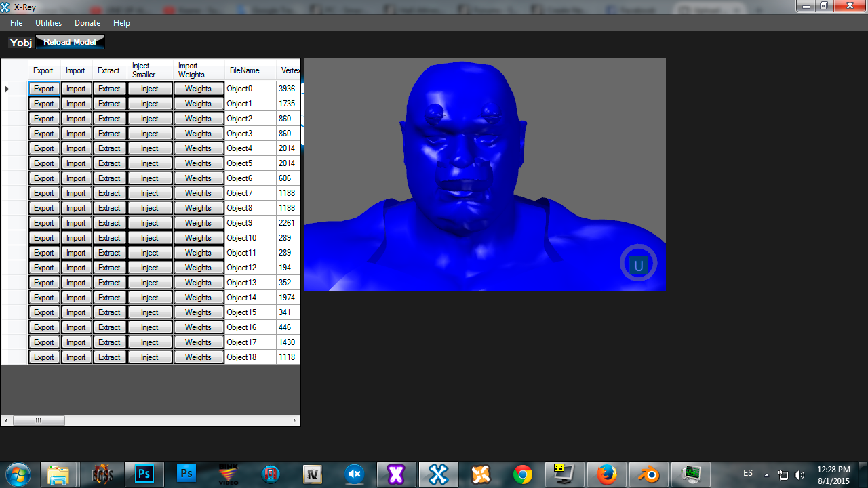868x488 pixels.
Task: Click the FileName column header
Action: click(250, 70)
